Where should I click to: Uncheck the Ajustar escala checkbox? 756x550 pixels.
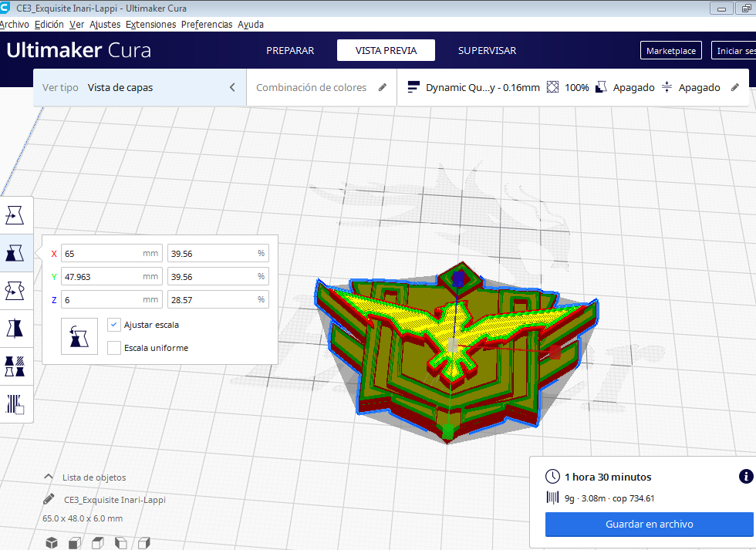[x=113, y=325]
